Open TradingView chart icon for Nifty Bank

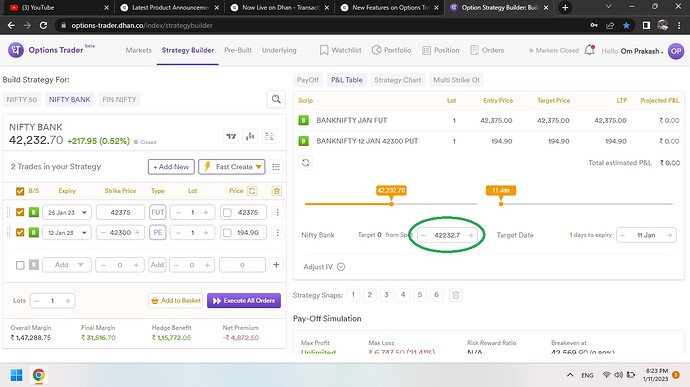tap(231, 136)
